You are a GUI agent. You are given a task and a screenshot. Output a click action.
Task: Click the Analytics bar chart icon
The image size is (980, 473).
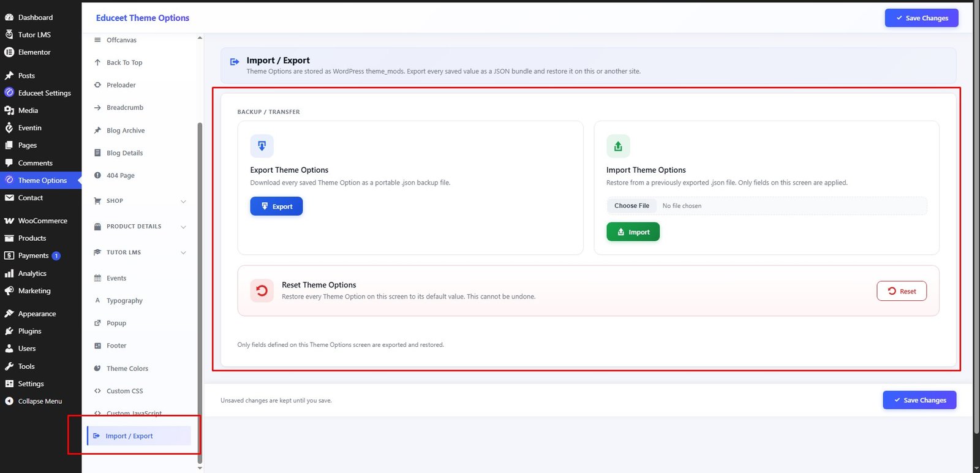point(9,273)
